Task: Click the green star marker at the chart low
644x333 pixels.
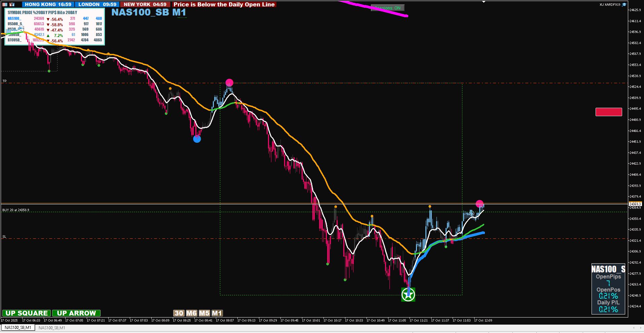Action: pos(408,295)
